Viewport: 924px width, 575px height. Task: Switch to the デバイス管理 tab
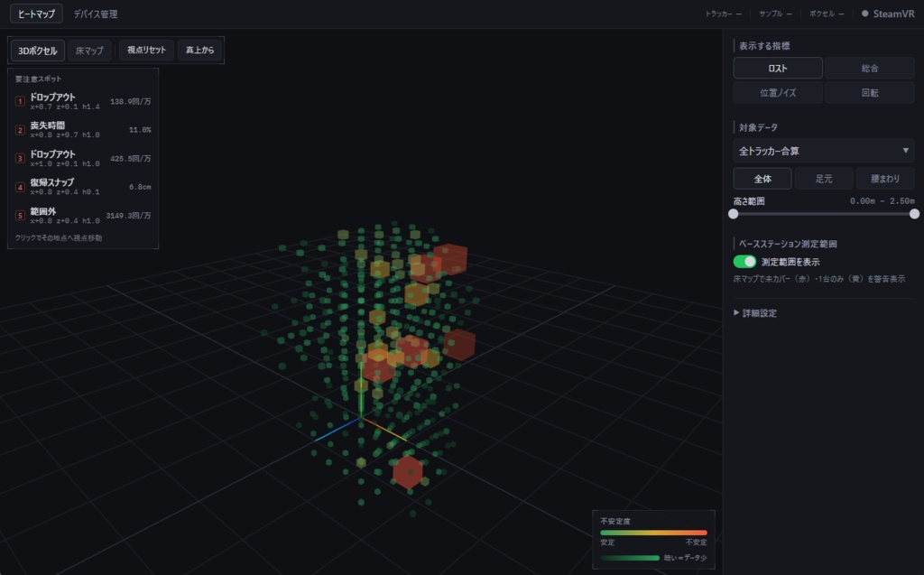pos(96,14)
